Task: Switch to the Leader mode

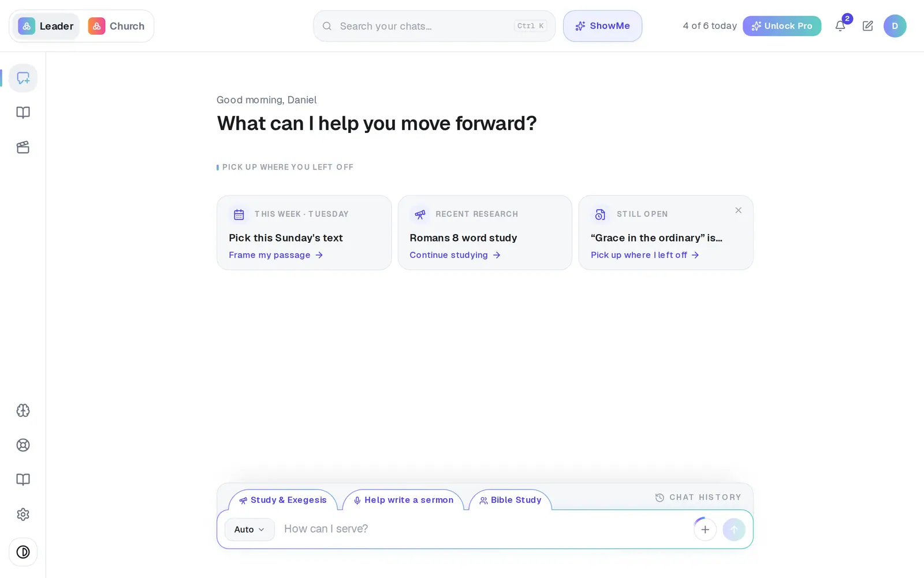Action: tap(46, 26)
